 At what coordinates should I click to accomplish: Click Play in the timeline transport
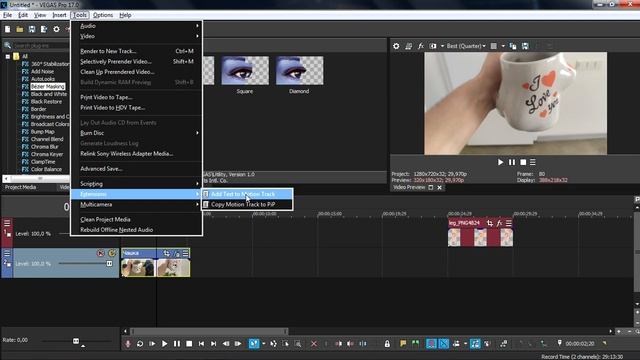(164, 344)
